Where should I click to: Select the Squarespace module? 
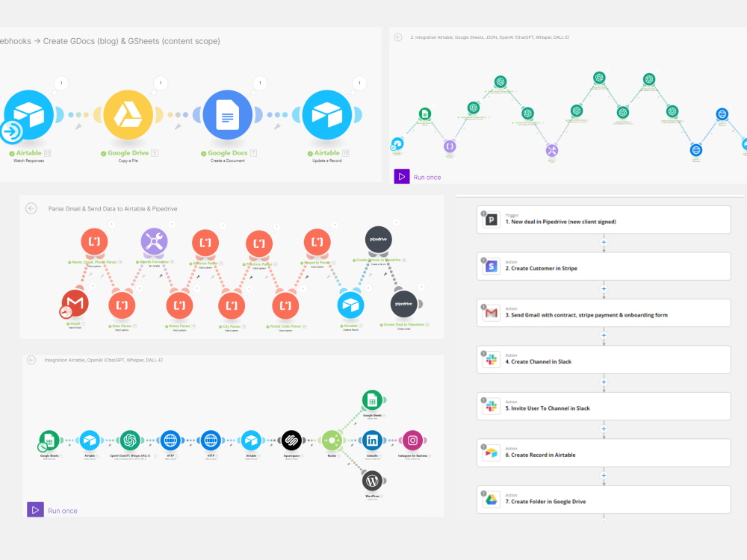[x=291, y=441]
